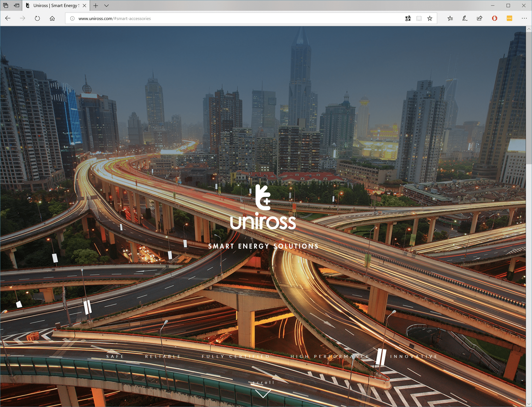Screen dimensions: 532x407
Task: Go to the browser home page
Action: coord(52,18)
